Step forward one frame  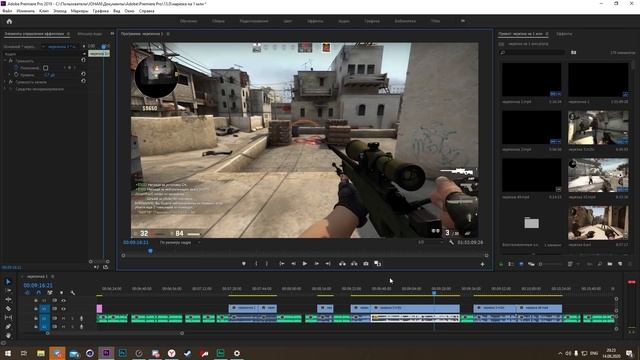(x=316, y=264)
